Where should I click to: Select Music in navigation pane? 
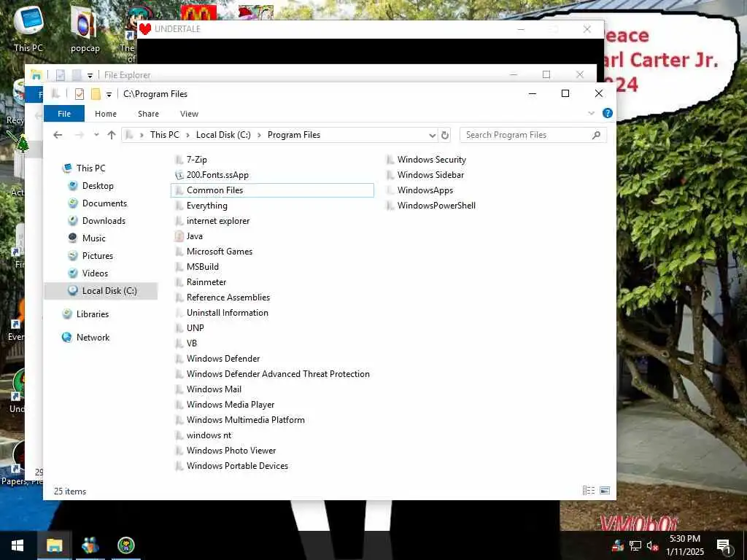click(94, 238)
